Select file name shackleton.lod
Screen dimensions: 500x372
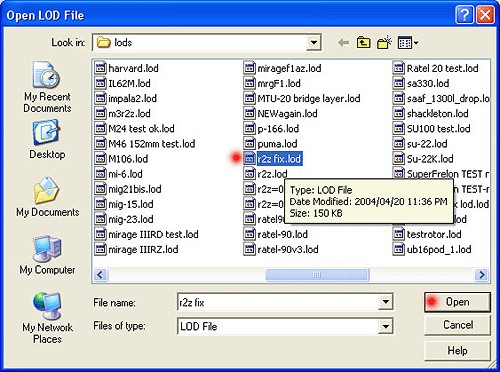point(437,114)
